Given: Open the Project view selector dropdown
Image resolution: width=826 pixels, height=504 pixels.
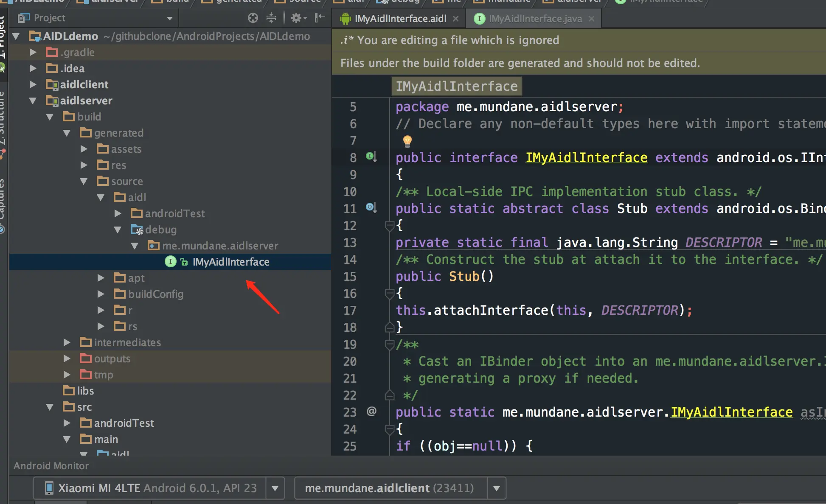Looking at the screenshot, I should [170, 18].
